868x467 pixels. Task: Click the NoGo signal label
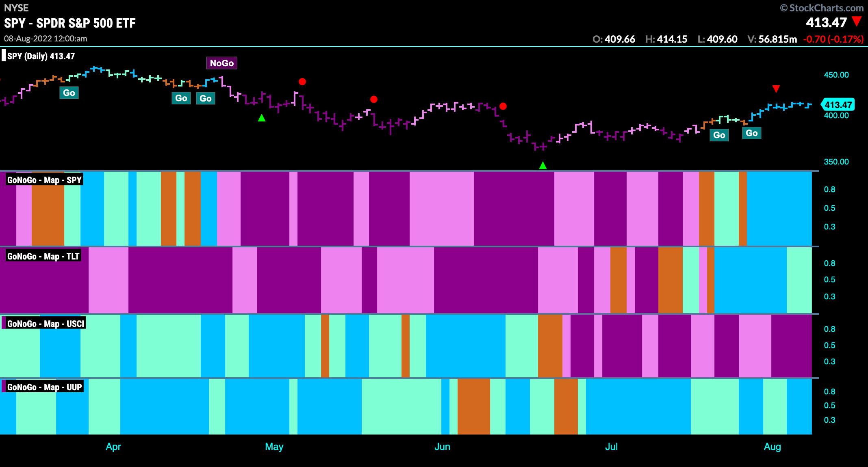[x=221, y=63]
